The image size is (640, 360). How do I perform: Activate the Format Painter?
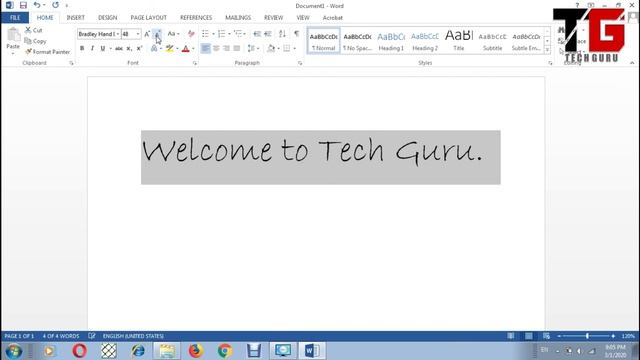47,52
